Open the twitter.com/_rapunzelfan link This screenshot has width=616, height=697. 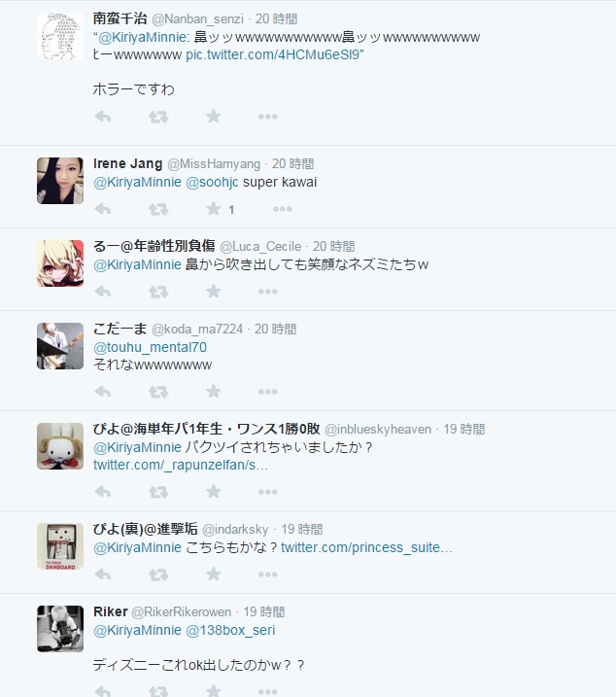(x=181, y=465)
